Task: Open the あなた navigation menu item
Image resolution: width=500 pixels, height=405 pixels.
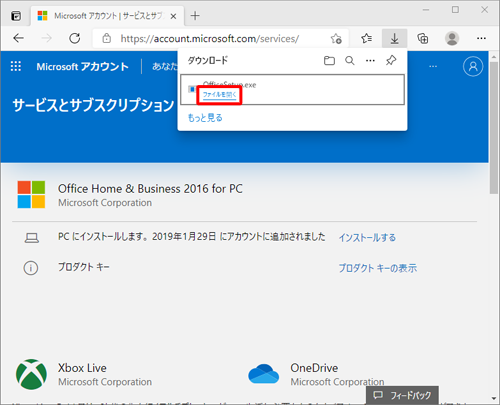Action: [x=165, y=66]
